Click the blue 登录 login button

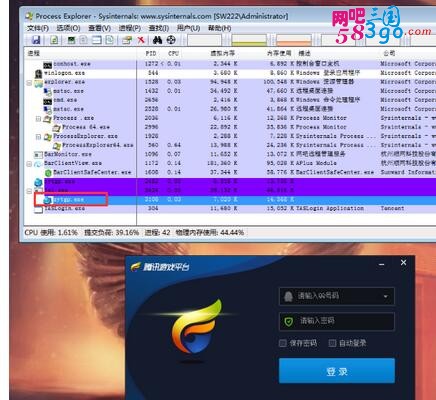[x=337, y=371]
